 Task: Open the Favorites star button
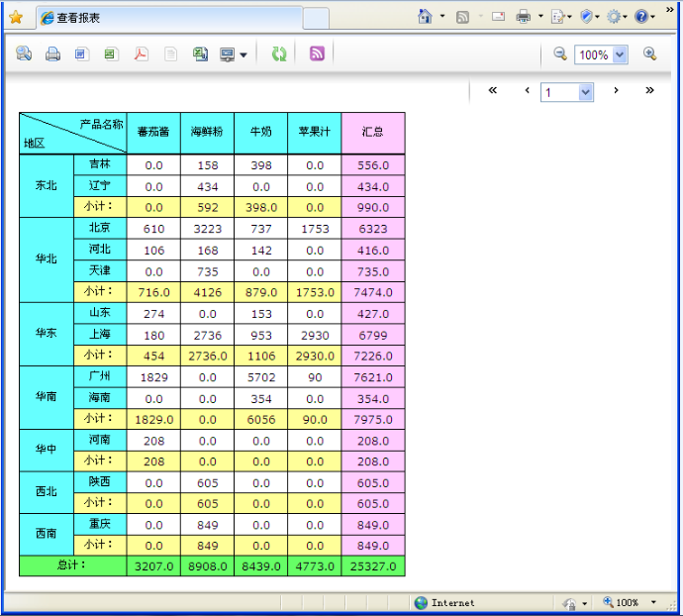click(x=16, y=18)
